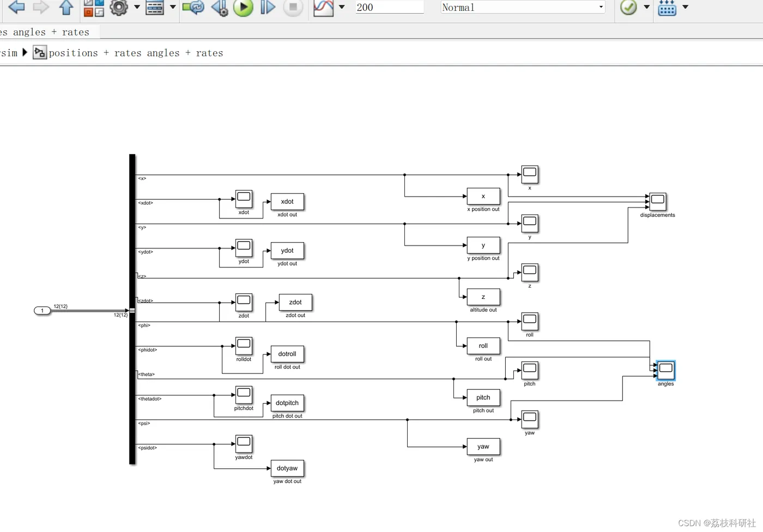The image size is (763, 532).
Task: Go back with the blue left arrow
Action: (17, 7)
